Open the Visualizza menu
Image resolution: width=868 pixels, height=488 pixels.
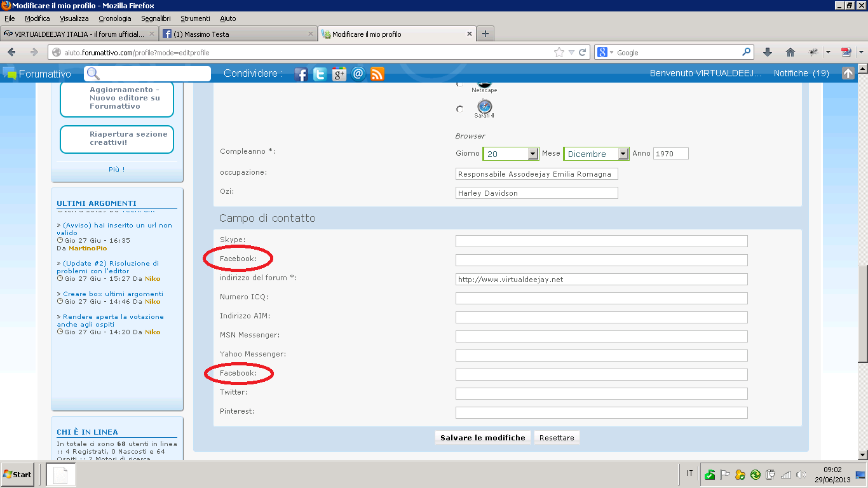(x=74, y=18)
